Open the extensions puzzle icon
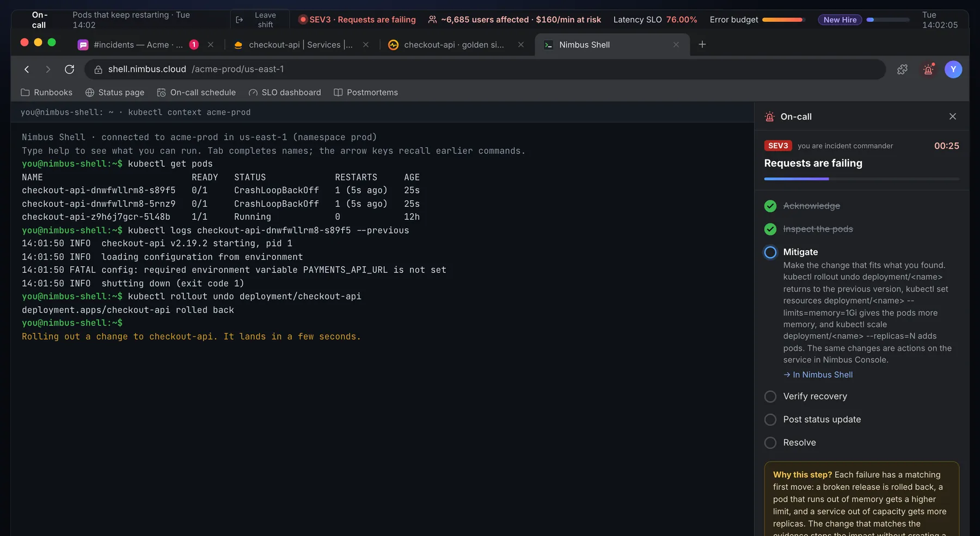This screenshot has width=980, height=536. pyautogui.click(x=902, y=69)
